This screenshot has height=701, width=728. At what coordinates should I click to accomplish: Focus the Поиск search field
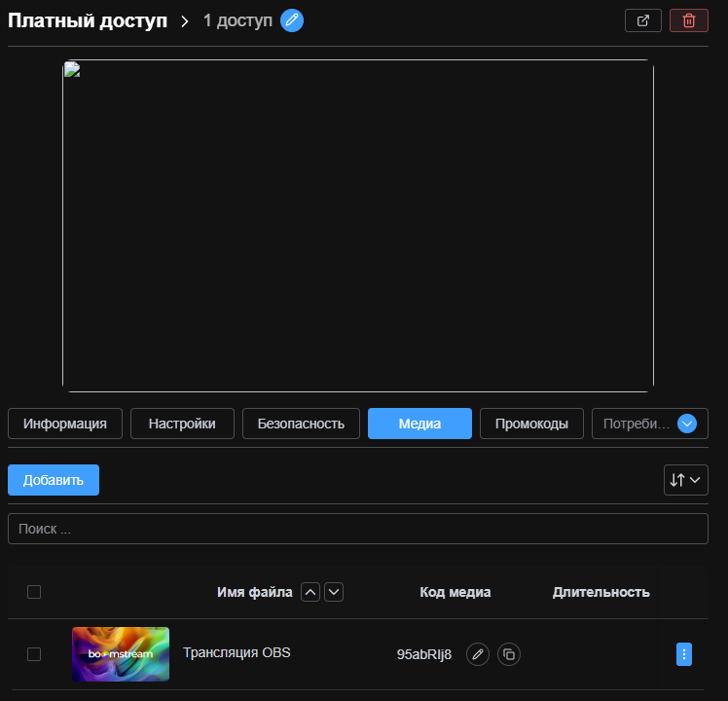coord(358,529)
